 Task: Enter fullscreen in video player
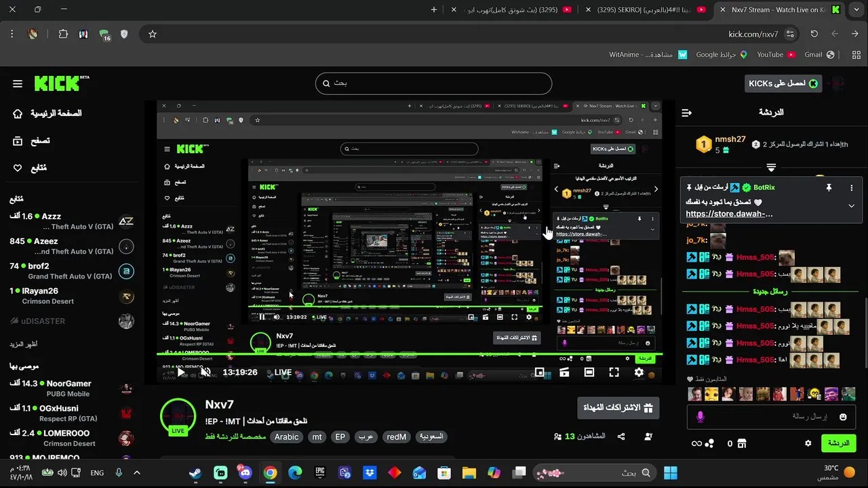(x=614, y=372)
